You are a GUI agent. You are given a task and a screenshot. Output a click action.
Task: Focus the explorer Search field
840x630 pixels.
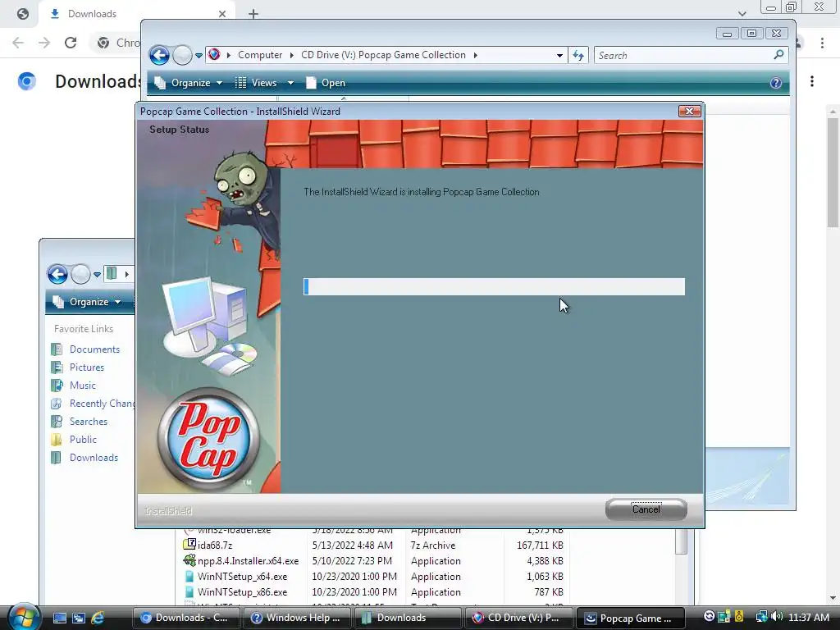683,55
